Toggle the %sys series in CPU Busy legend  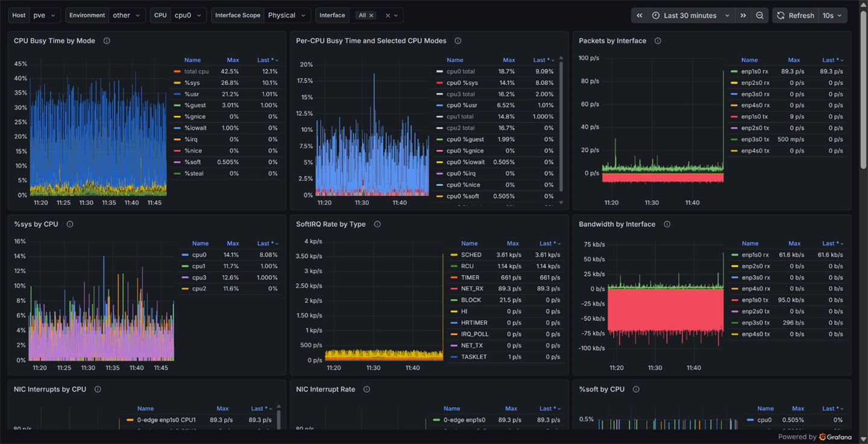pyautogui.click(x=192, y=83)
